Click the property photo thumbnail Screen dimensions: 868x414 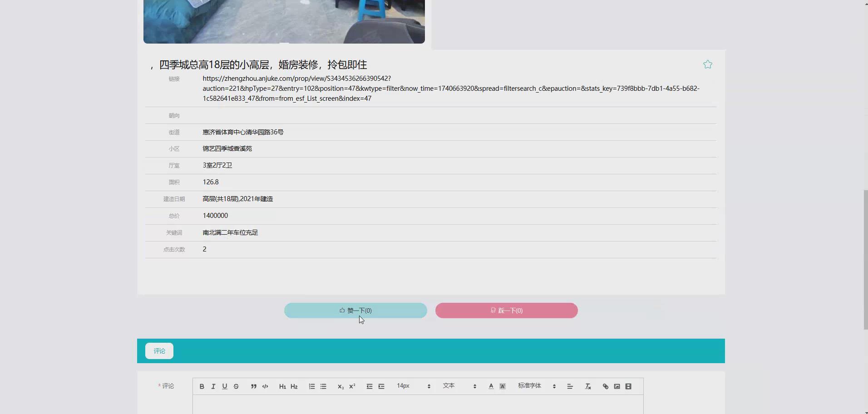pos(284,22)
